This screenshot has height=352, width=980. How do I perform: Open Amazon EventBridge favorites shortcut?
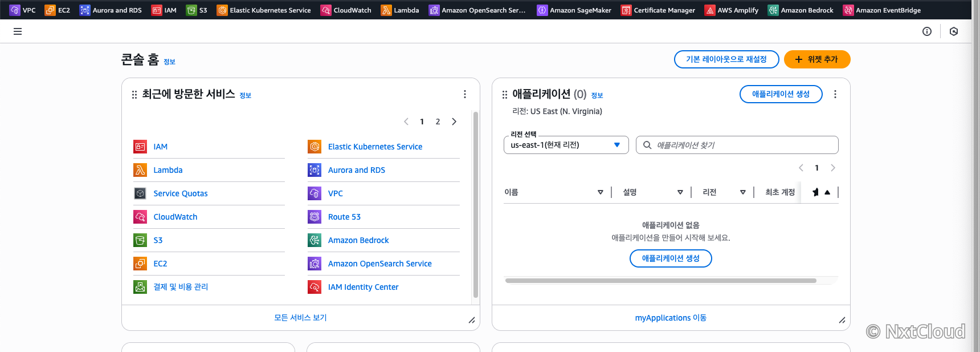coord(882,10)
